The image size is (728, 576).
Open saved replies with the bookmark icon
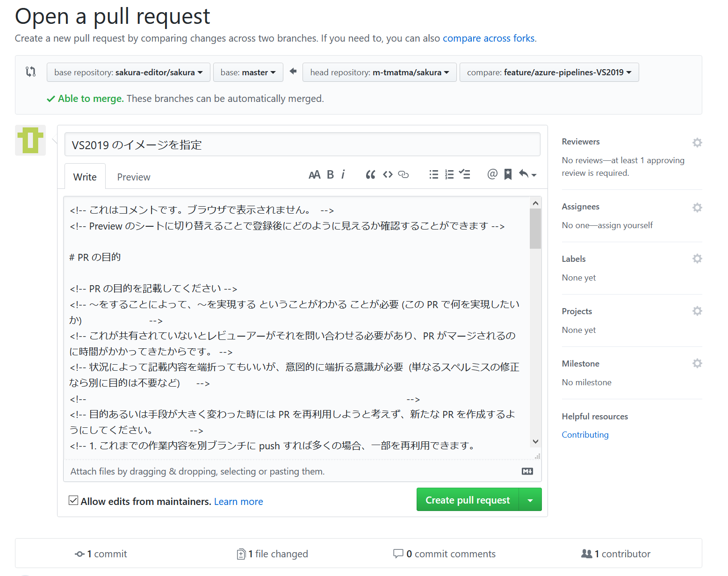508,174
